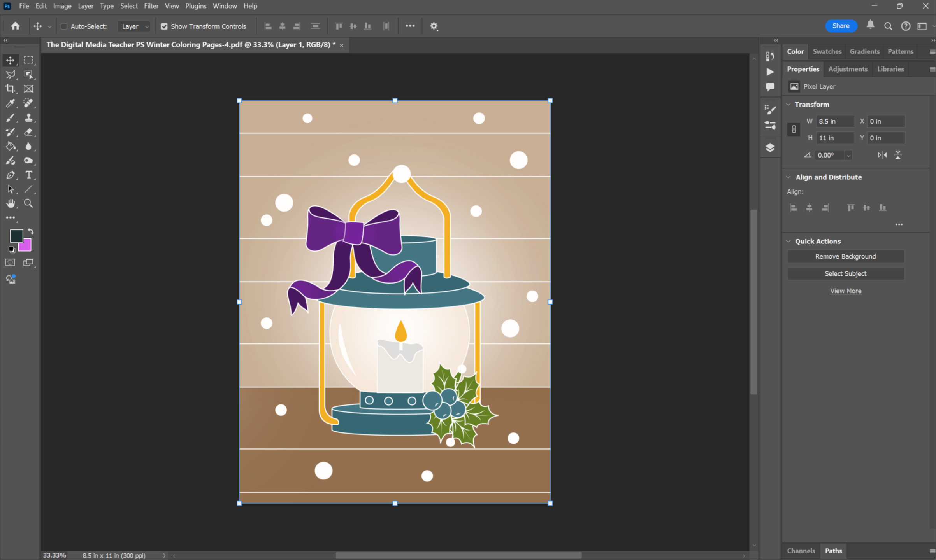Select the Pen tool
Viewport: 936px width, 560px height.
(11, 175)
